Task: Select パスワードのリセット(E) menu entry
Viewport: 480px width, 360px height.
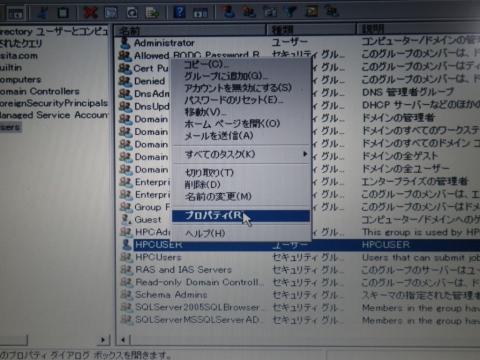Action: (x=233, y=100)
